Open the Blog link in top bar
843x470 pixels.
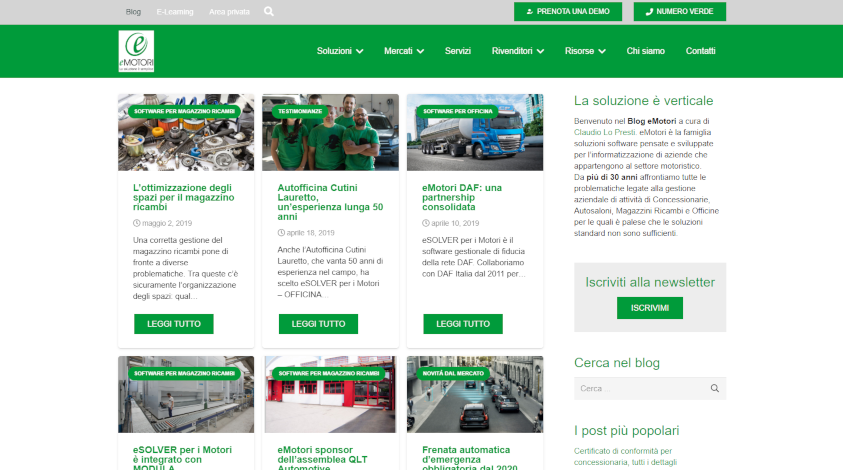[133, 12]
